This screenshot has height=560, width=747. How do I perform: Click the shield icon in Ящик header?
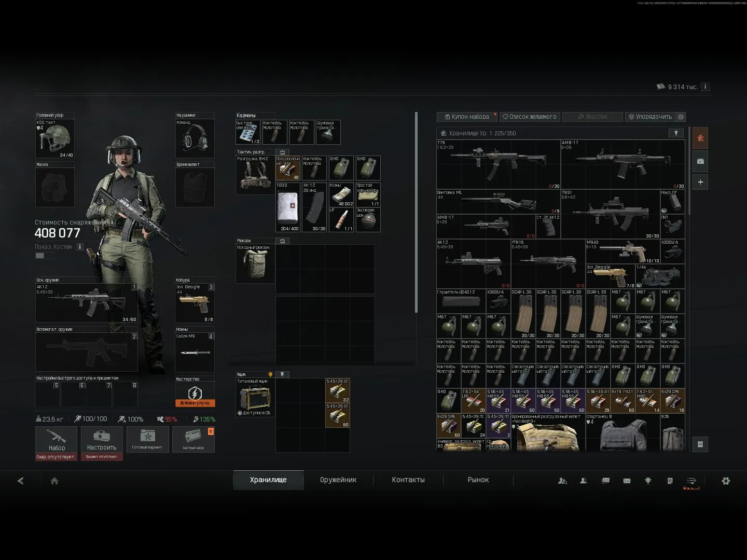point(270,374)
